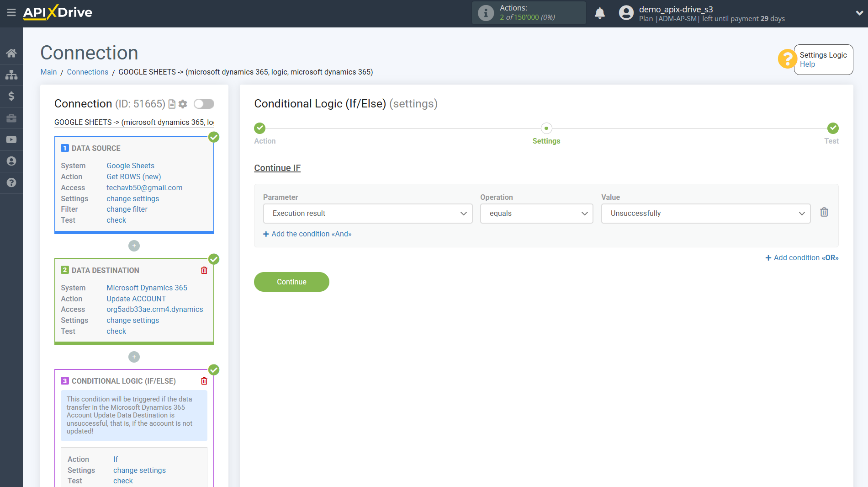Open techavb50@gmail.com access link
The height and width of the screenshot is (487, 868).
click(x=144, y=187)
